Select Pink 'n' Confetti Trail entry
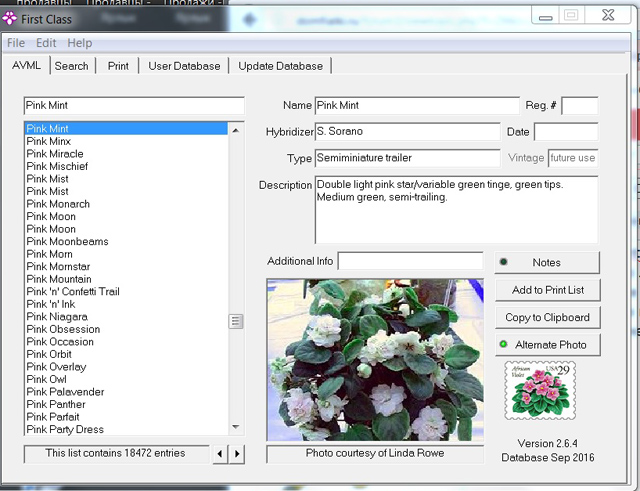640x491 pixels. point(126,291)
